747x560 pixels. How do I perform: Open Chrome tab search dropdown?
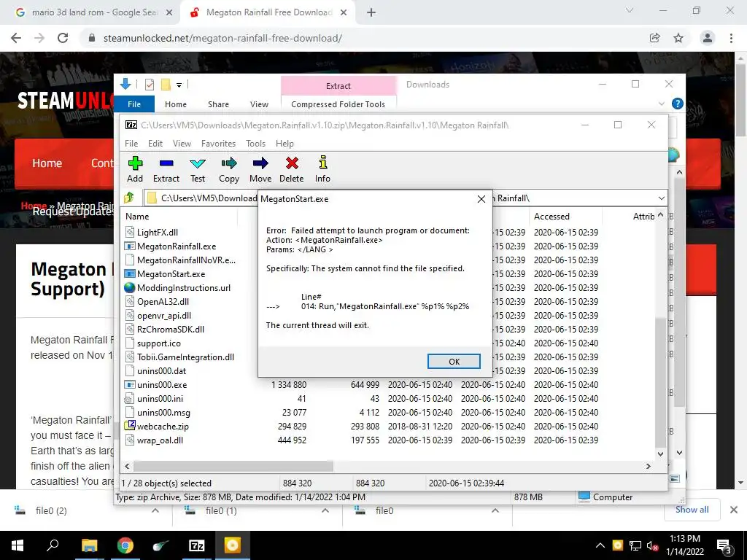pyautogui.click(x=630, y=10)
